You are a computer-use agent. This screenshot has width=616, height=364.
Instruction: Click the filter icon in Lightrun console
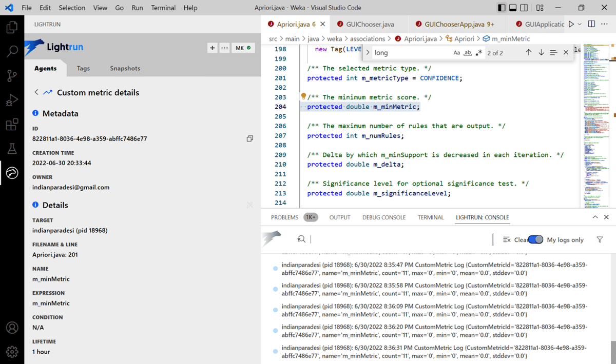pyautogui.click(x=600, y=239)
